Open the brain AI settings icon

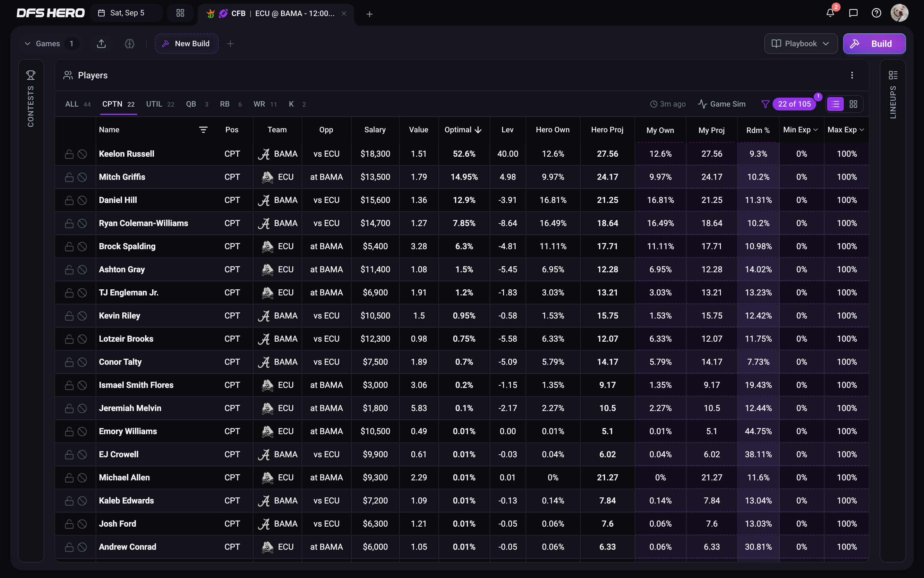129,44
